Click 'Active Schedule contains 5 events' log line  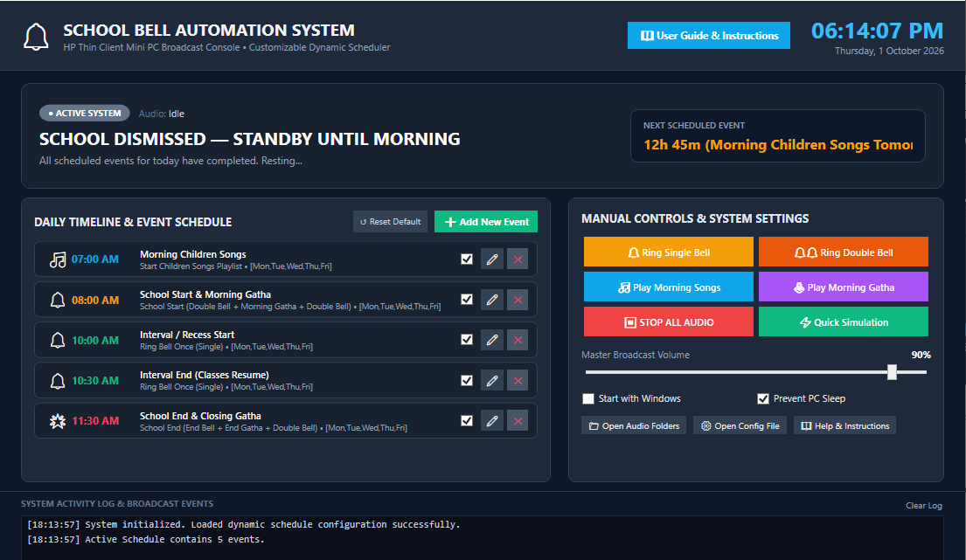coord(145,539)
